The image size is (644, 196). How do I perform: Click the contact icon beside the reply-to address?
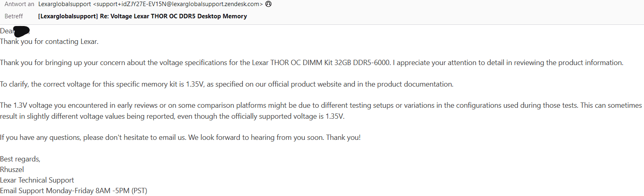[268, 4]
